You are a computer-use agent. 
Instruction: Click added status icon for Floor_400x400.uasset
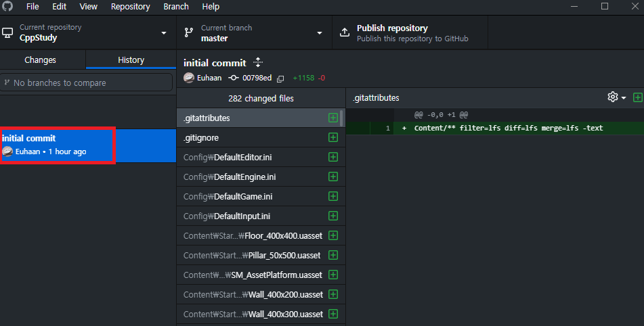point(333,236)
